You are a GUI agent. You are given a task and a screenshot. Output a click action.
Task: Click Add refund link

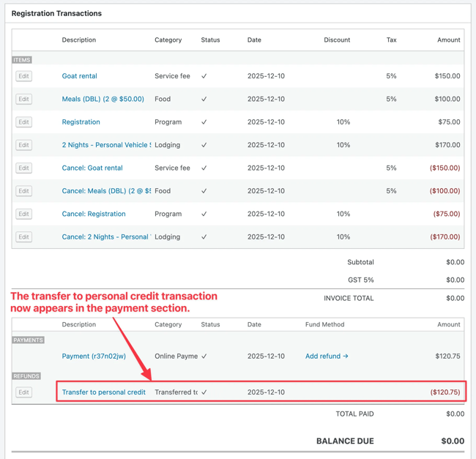pos(327,357)
